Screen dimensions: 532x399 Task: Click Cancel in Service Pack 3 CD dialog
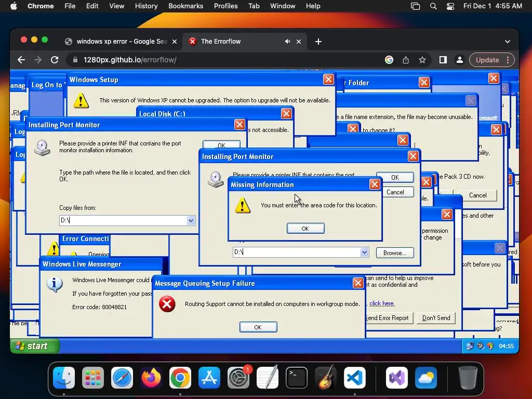coord(478,195)
